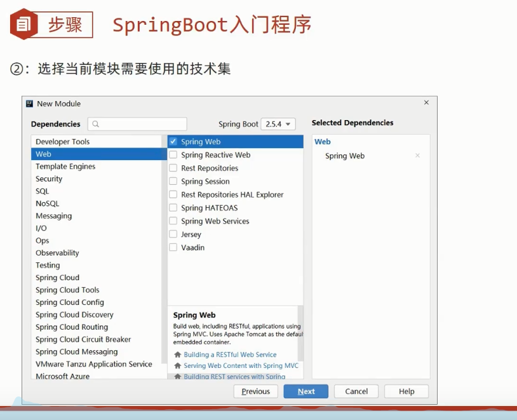Choose Template Engines category

click(97, 166)
